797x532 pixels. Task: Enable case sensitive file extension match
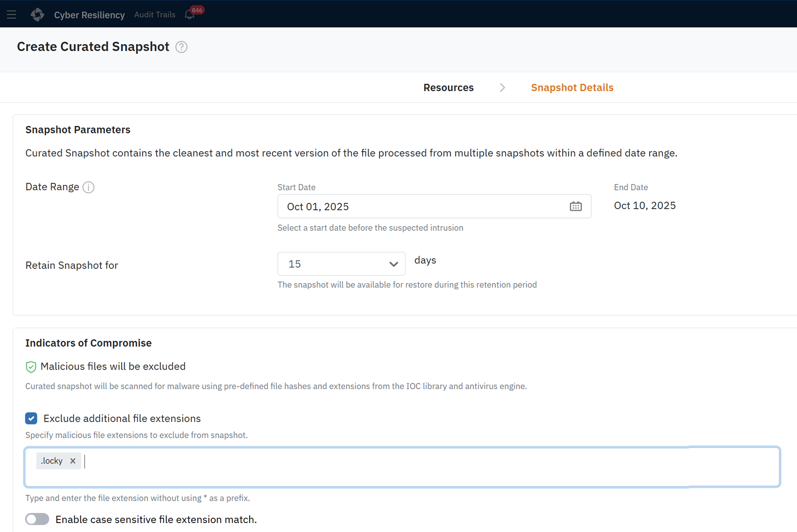pyautogui.click(x=37, y=519)
